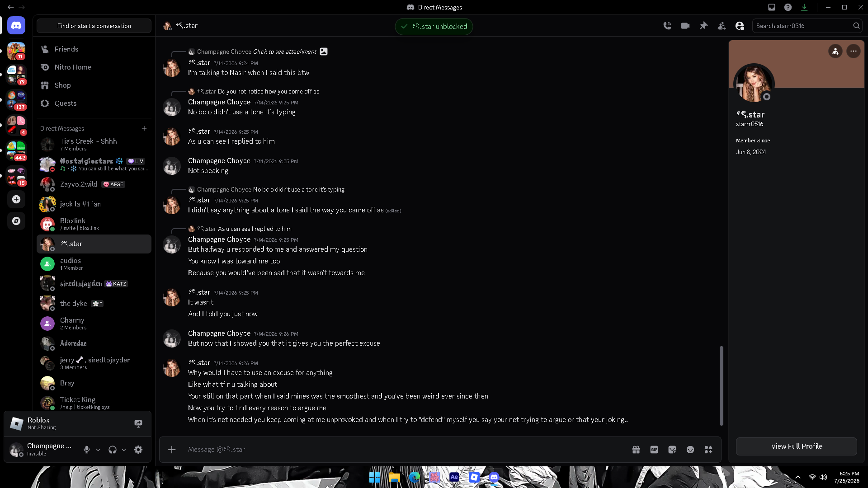This screenshot has width=868, height=488.
Task: Add friend from the profile panel
Action: [835, 51]
